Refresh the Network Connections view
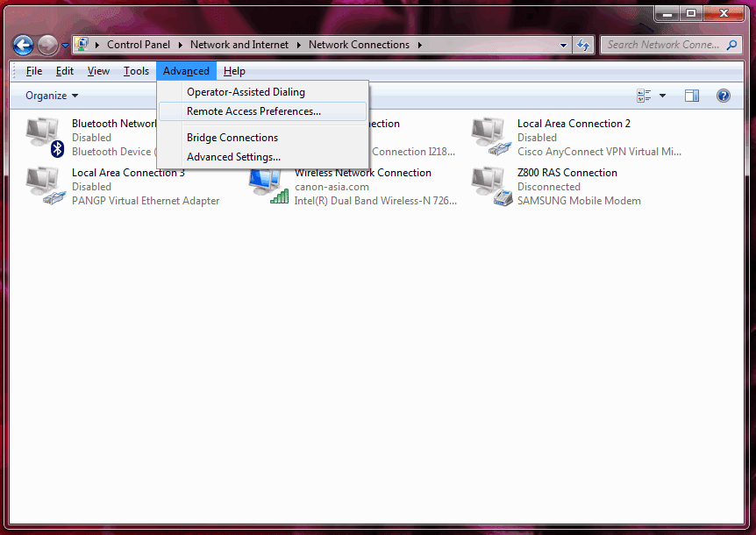Screen dimensions: 756x535 click(x=583, y=46)
